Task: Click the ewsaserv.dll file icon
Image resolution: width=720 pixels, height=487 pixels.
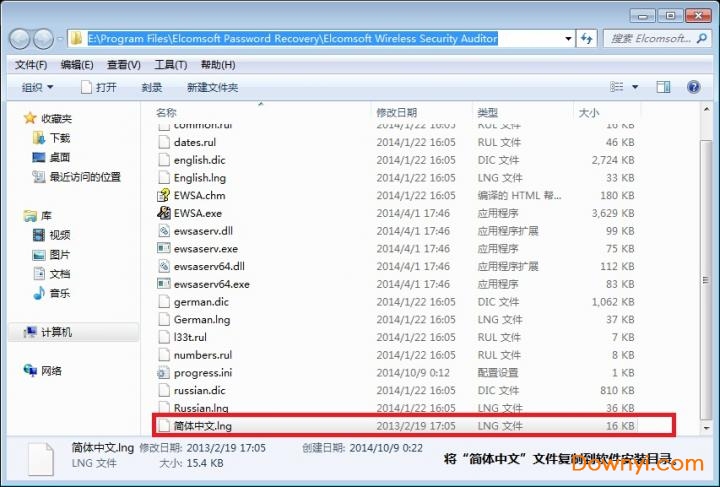Action: [165, 231]
